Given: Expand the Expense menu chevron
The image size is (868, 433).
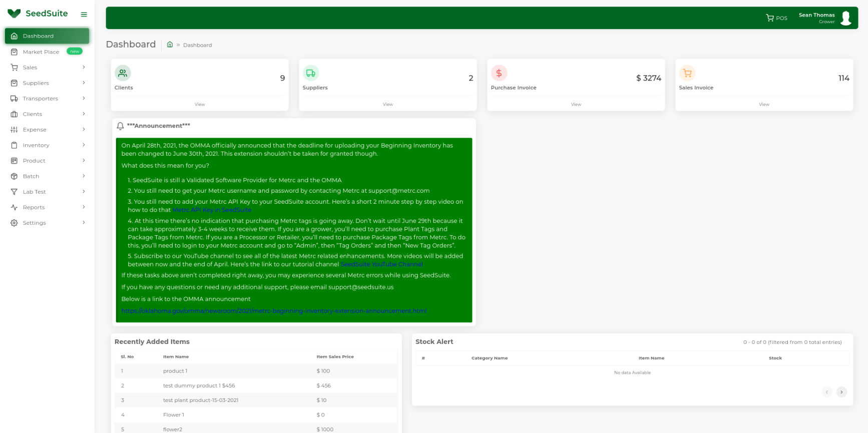Looking at the screenshot, I should 84,129.
